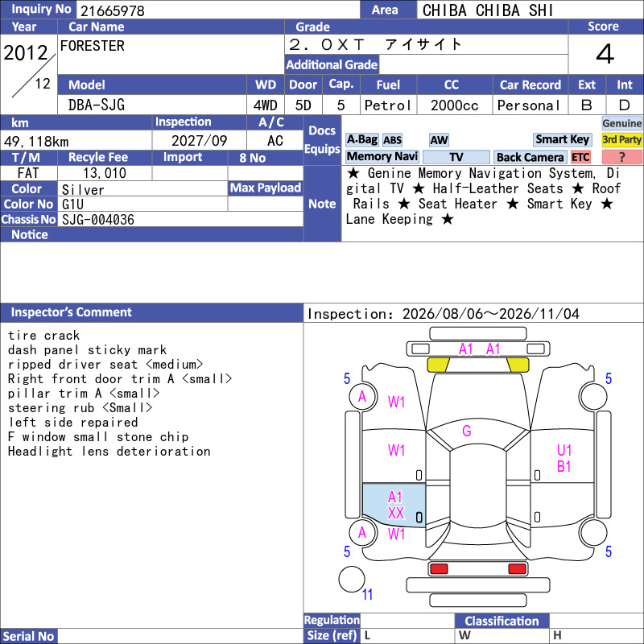Click the Area value CHIBA CHIBA SHI
The width and height of the screenshot is (644, 644).
488,10
